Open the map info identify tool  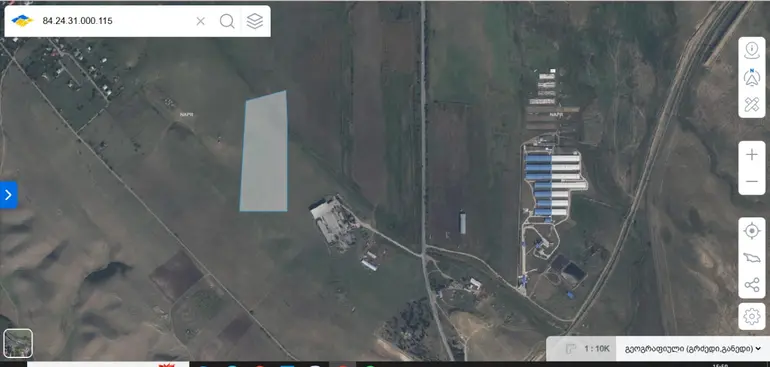click(x=751, y=50)
